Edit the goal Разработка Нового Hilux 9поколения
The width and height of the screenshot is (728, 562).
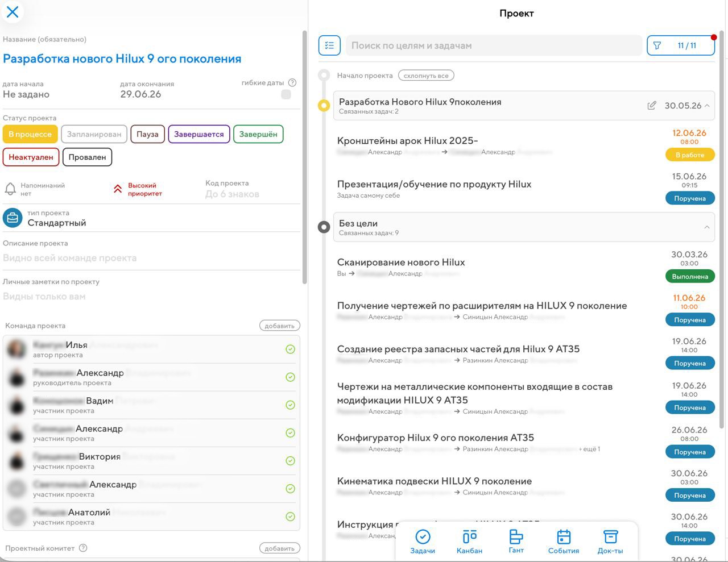(x=652, y=106)
